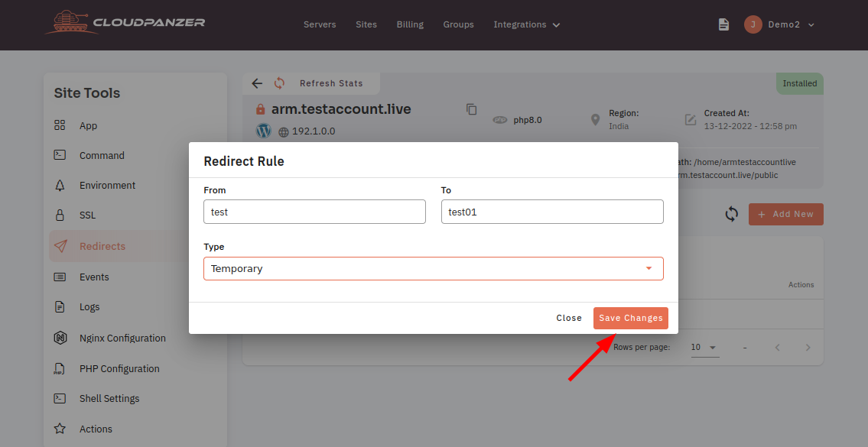The width and height of the screenshot is (868, 447).
Task: Click the edit icon beside Created At
Action: pyautogui.click(x=691, y=119)
